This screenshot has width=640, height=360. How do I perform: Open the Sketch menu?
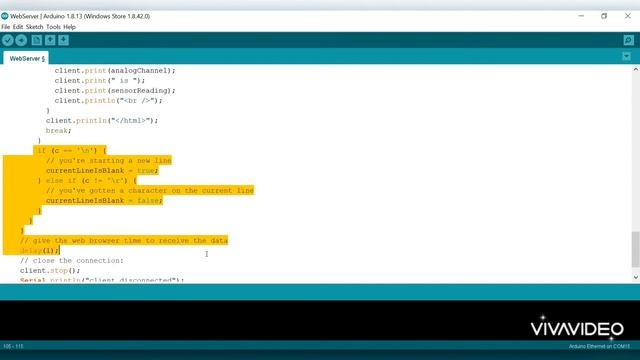[34, 27]
